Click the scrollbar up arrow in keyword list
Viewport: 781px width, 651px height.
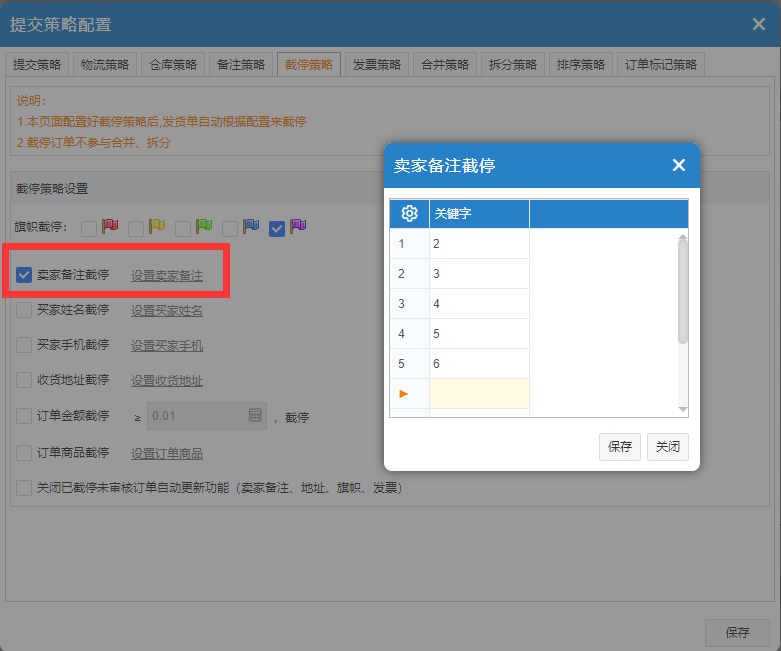[x=683, y=237]
